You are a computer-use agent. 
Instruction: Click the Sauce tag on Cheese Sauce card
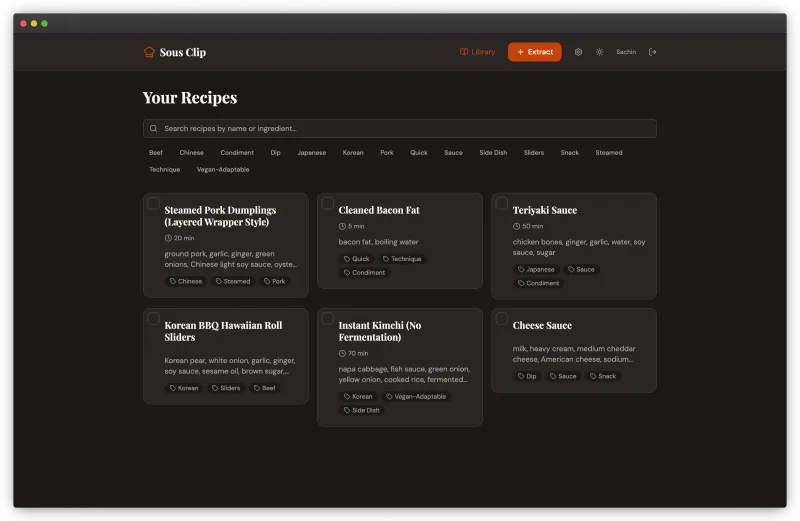point(563,376)
